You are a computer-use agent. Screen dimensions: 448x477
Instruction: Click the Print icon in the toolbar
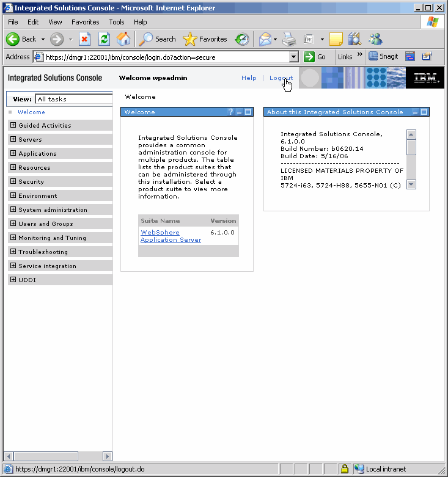pyautogui.click(x=289, y=39)
